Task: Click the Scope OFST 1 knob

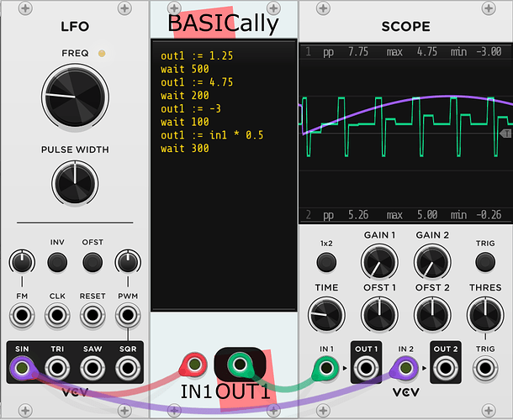Action: click(379, 315)
